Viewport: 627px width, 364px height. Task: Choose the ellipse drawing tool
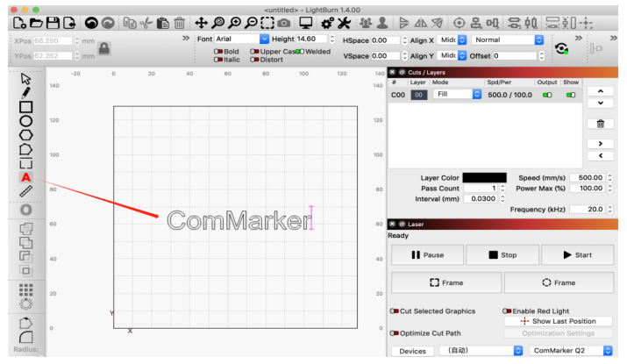click(25, 121)
